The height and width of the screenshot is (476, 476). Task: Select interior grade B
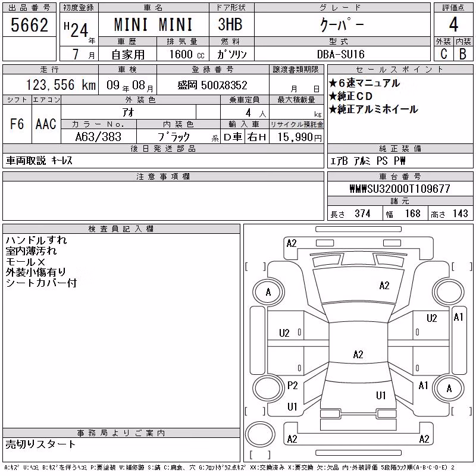(x=463, y=54)
